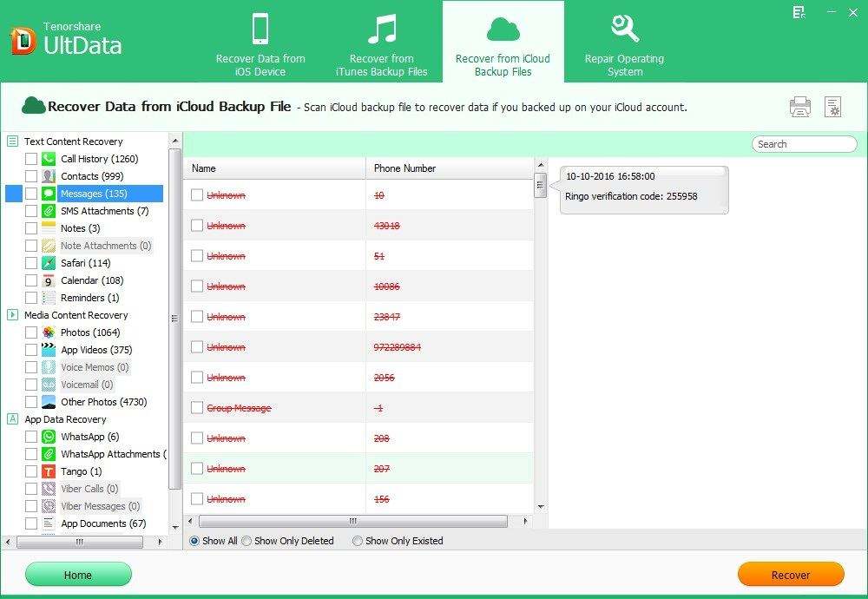Select the Show Only Existed radio button
868x599 pixels.
click(358, 541)
